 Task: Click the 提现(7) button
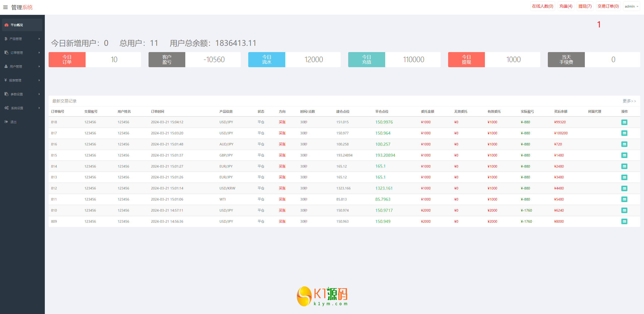(x=585, y=6)
